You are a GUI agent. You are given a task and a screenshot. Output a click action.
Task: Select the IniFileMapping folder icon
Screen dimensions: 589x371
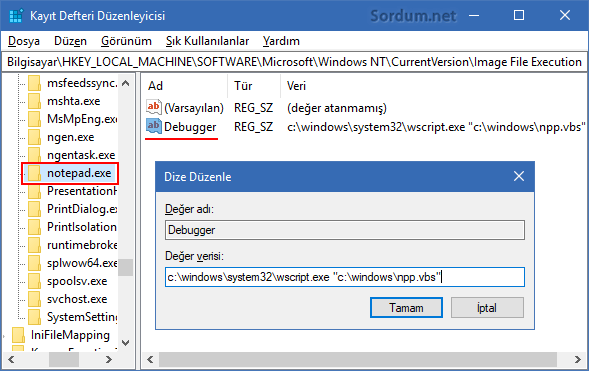coord(18,335)
